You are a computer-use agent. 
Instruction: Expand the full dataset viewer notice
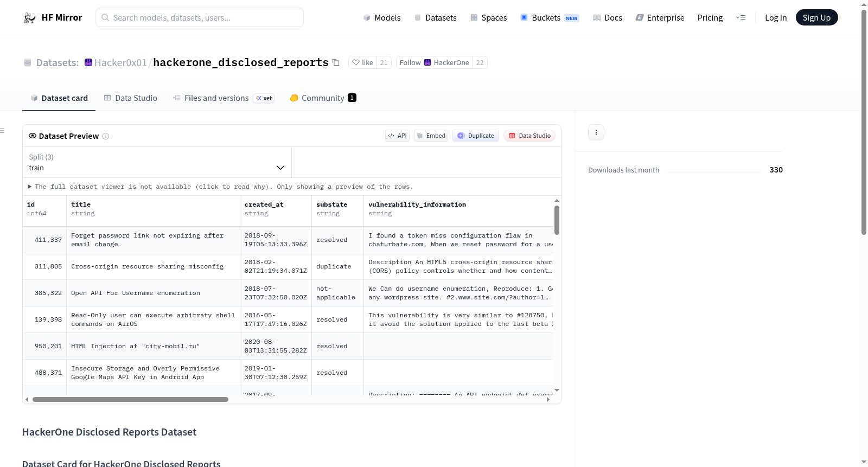(220, 187)
